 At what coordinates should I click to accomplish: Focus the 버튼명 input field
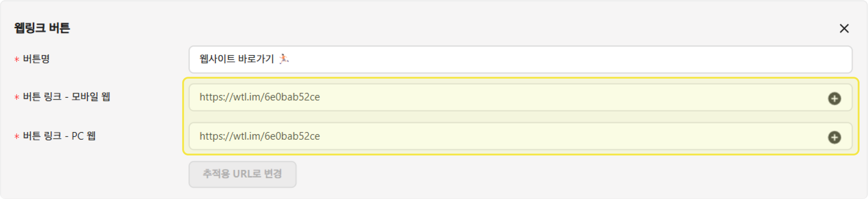539,59
